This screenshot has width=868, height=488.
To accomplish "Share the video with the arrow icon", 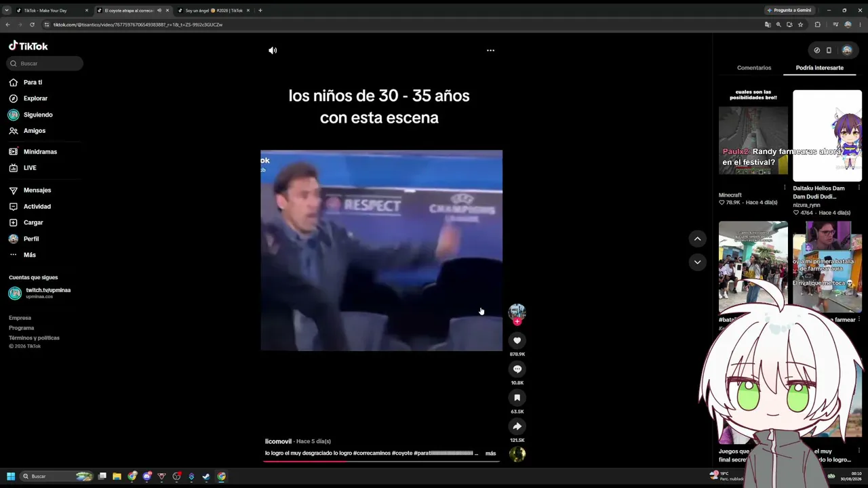I will (x=517, y=426).
